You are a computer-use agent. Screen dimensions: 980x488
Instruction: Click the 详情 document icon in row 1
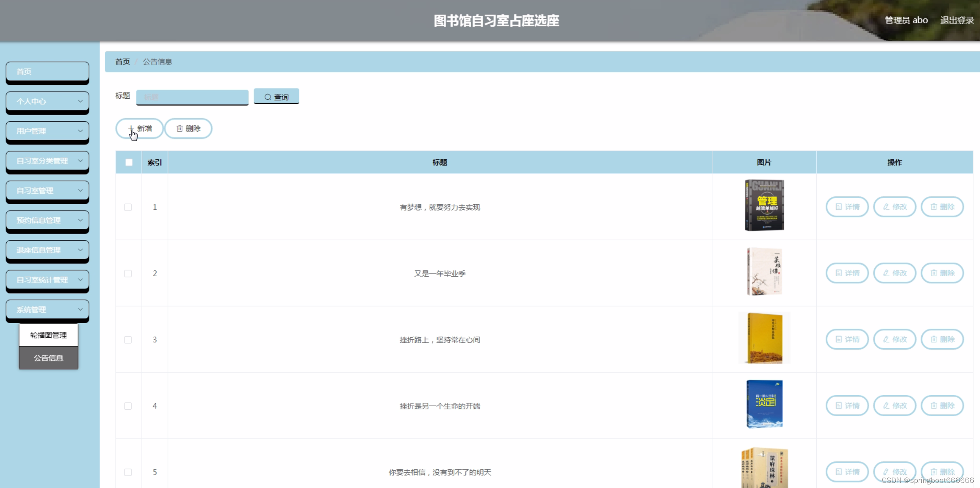839,207
